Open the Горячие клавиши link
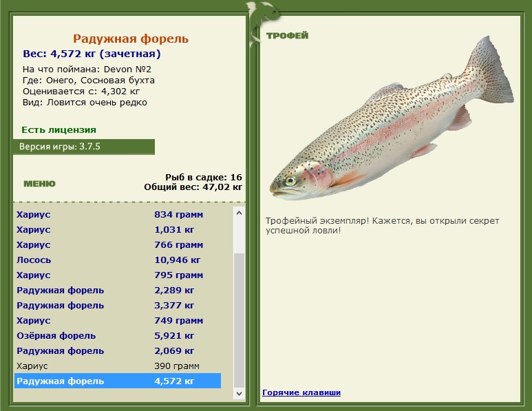The height and width of the screenshot is (411, 532). click(x=301, y=392)
